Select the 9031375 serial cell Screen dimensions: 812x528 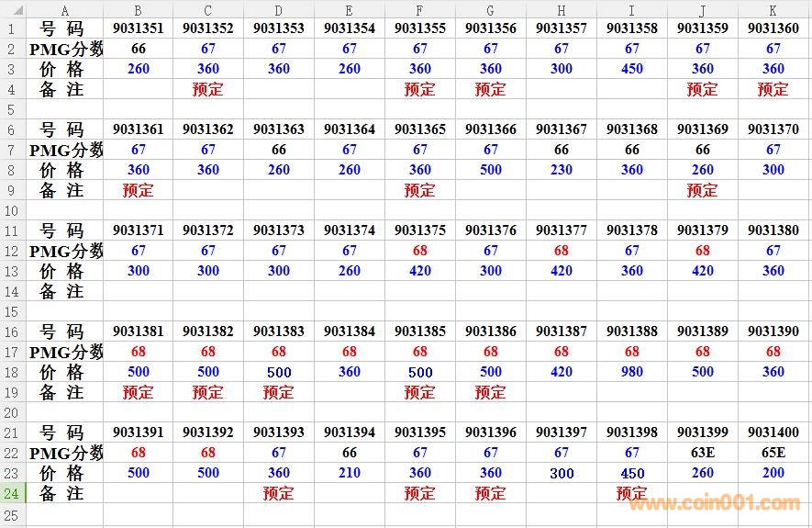click(x=419, y=230)
